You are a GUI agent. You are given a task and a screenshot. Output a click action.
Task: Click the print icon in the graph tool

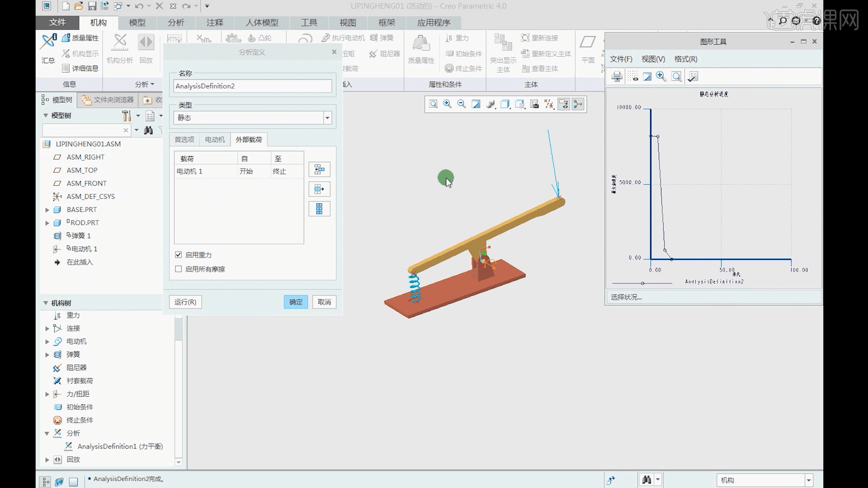(617, 77)
